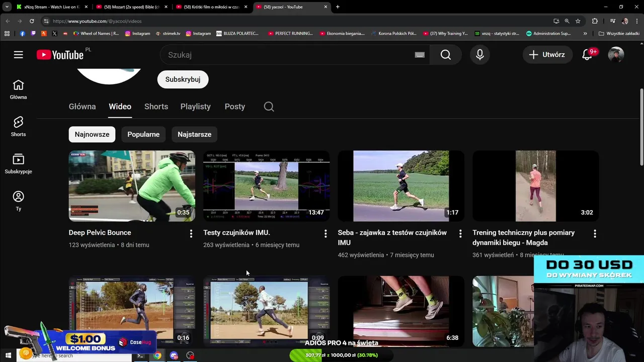The width and height of the screenshot is (644, 362).
Task: Switch to the Playlisty channel tab
Action: coord(196,107)
